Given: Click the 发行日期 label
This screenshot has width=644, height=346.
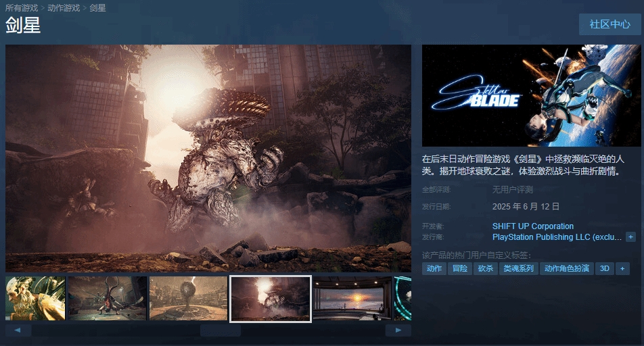Looking at the screenshot, I should pos(436,206).
